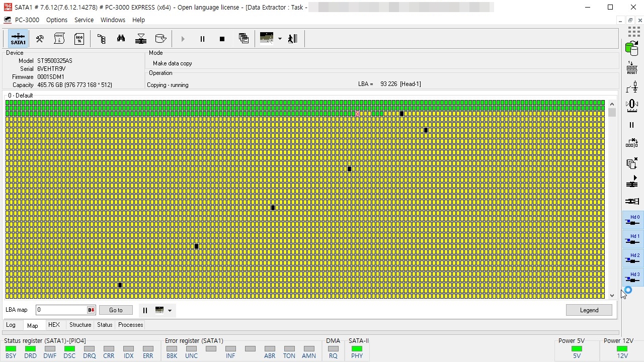Click the plain connector icon above Hd 0
The image size is (644, 362).
632,201
